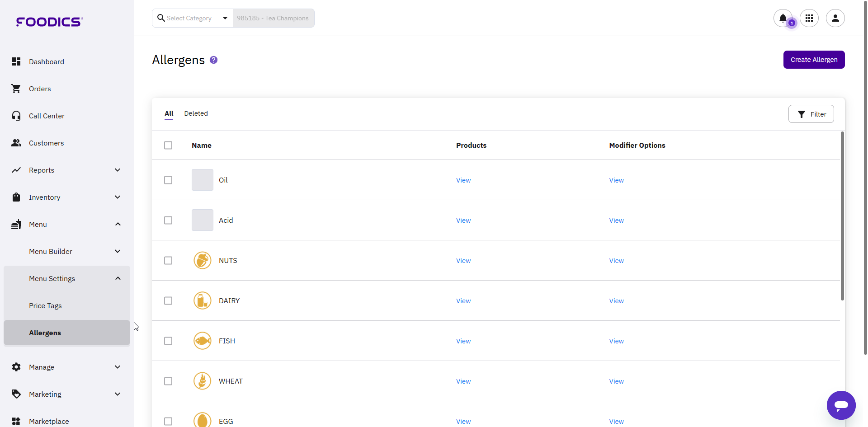Click the WHEAT allergen icon

pos(202,381)
